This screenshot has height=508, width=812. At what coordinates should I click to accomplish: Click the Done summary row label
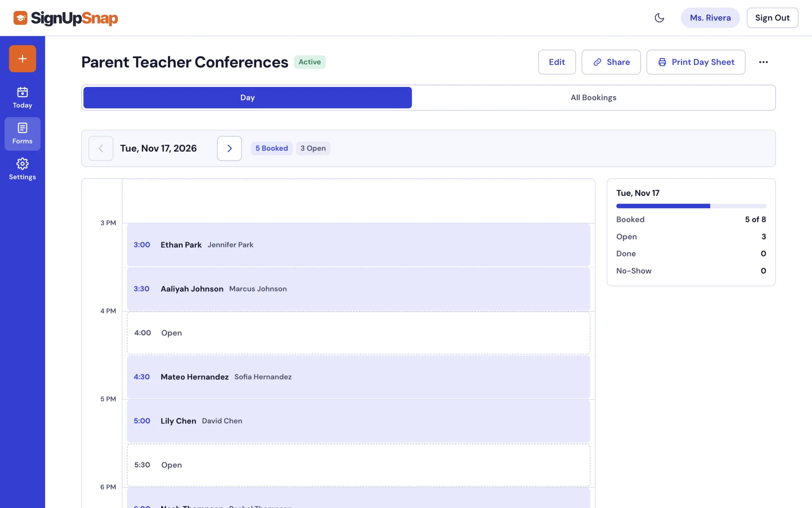point(626,254)
